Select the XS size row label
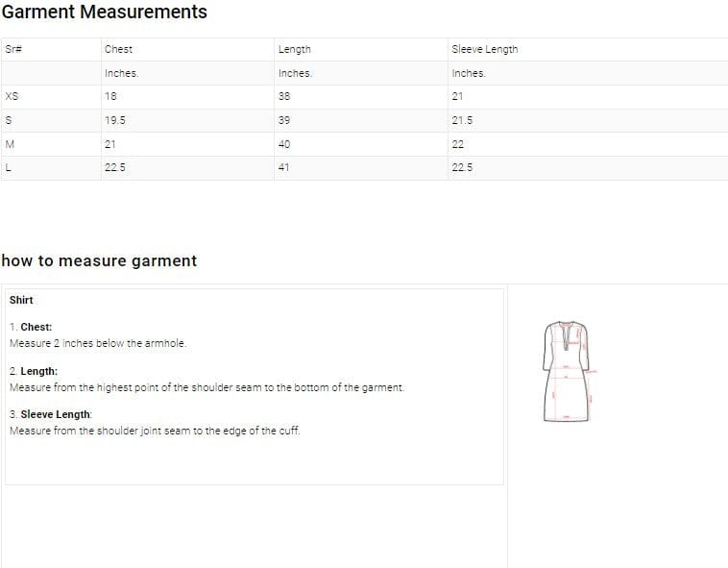The width and height of the screenshot is (728, 568). click(x=12, y=96)
